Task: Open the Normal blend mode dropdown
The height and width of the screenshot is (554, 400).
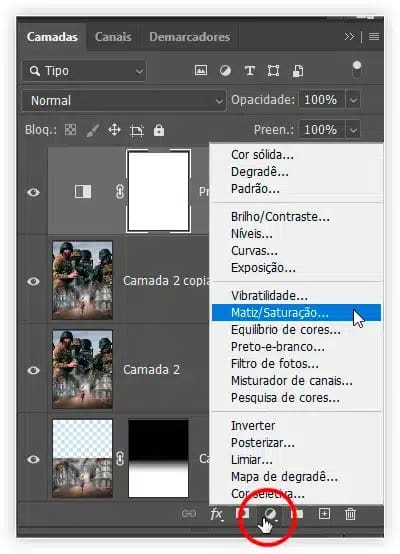Action: (x=124, y=100)
